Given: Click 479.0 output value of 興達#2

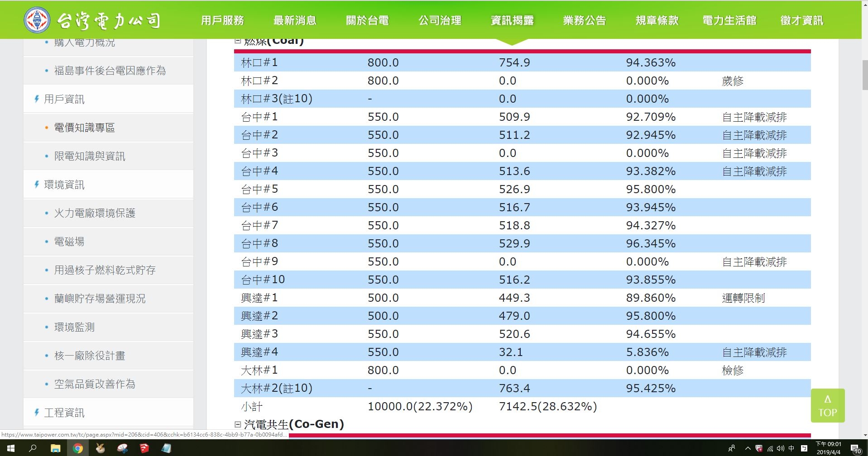Looking at the screenshot, I should (x=514, y=316).
